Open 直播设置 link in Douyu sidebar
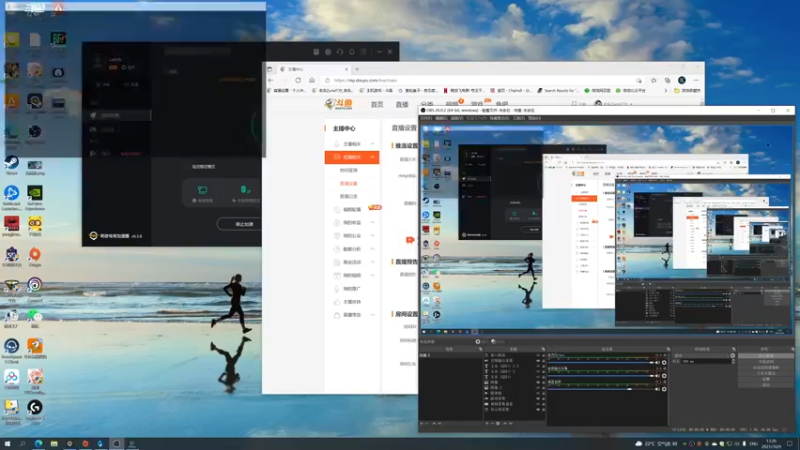Viewport: 800px width, 450px height. pyautogui.click(x=348, y=183)
